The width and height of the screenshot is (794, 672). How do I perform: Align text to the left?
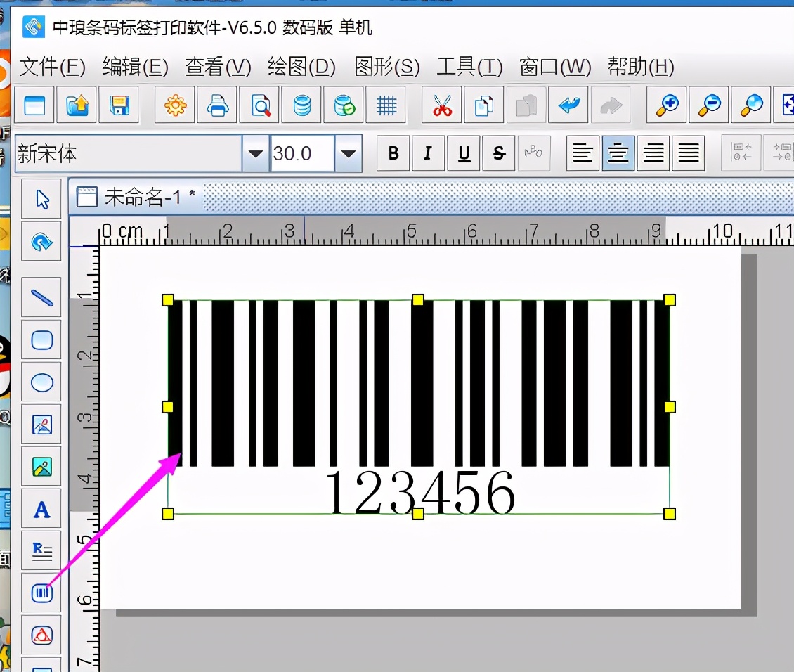click(583, 153)
